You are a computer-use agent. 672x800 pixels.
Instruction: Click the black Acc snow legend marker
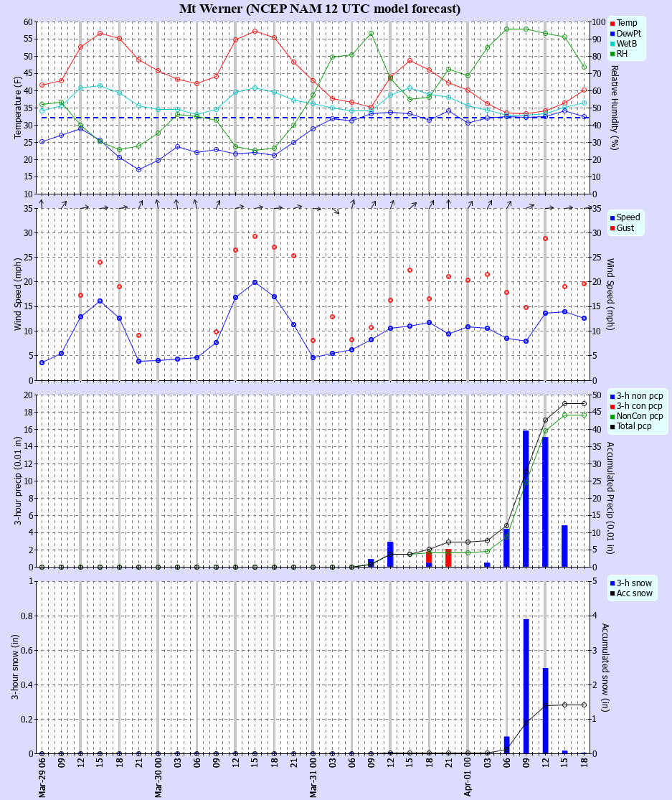click(x=611, y=593)
